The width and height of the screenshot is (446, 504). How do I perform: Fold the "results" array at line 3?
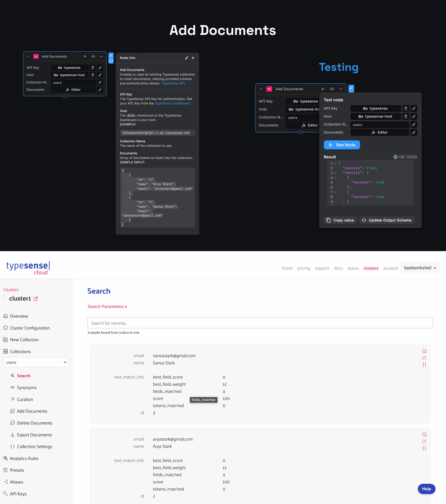[335, 173]
